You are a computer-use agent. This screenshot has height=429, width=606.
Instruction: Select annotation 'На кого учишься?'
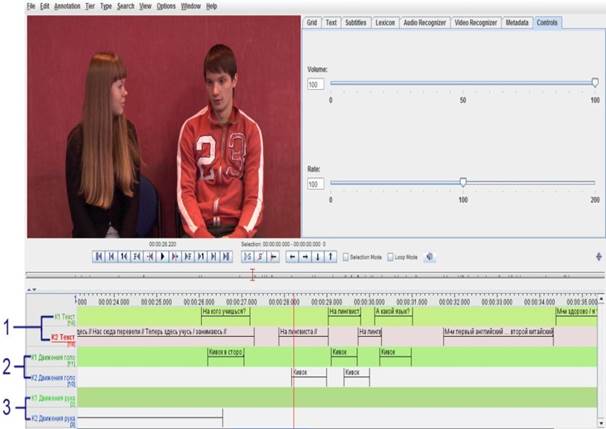click(226, 316)
